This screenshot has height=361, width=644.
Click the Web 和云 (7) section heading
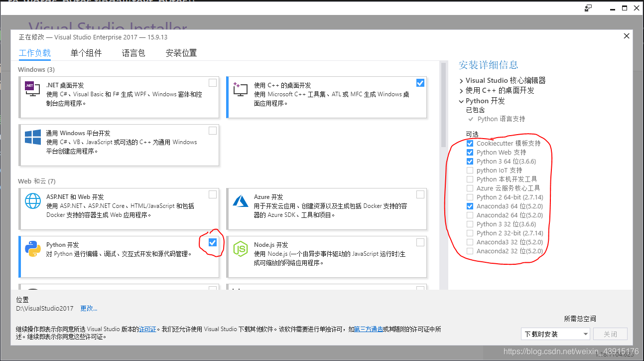37,181
